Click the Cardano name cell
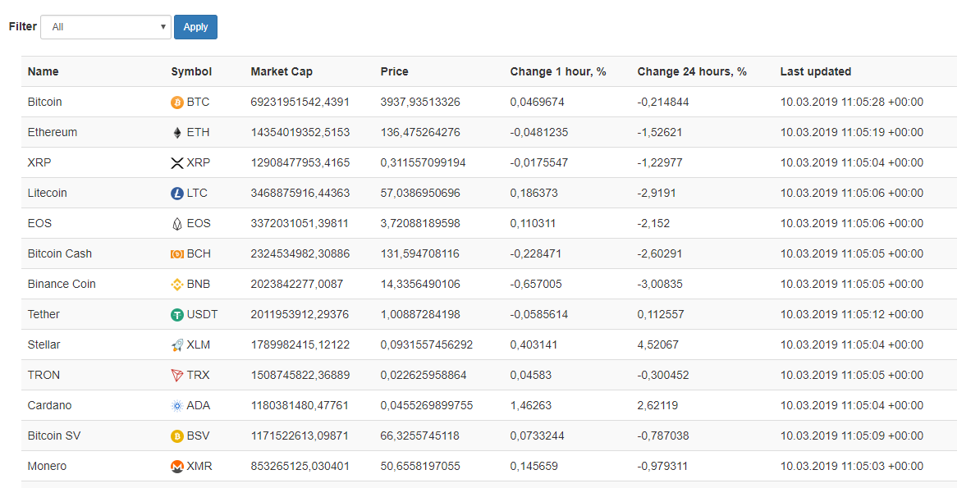 tap(50, 405)
